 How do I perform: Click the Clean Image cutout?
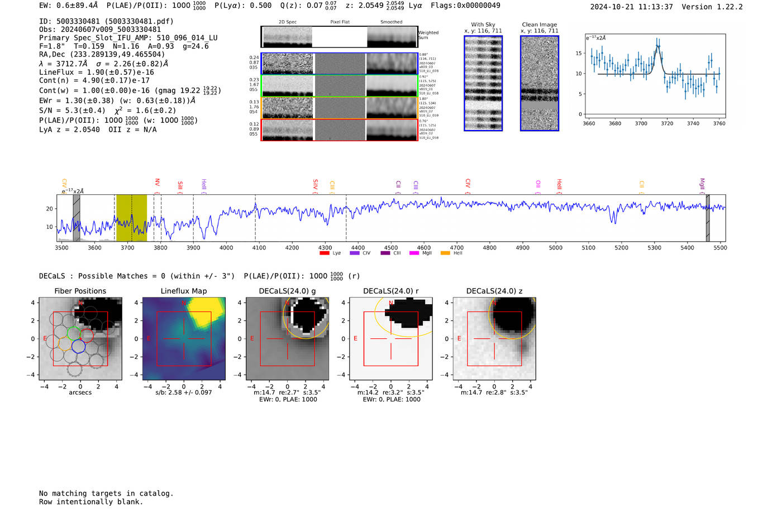click(539, 83)
